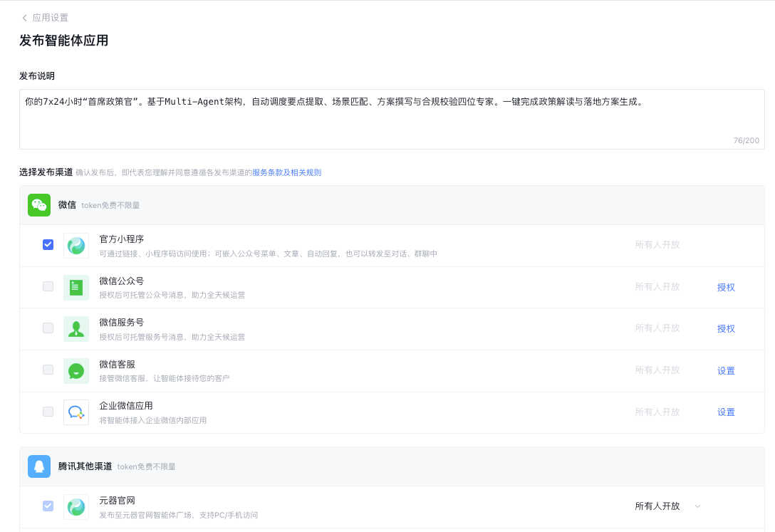Click the 发布智能体应用 page title
This screenshot has width=775, height=532.
64,41
